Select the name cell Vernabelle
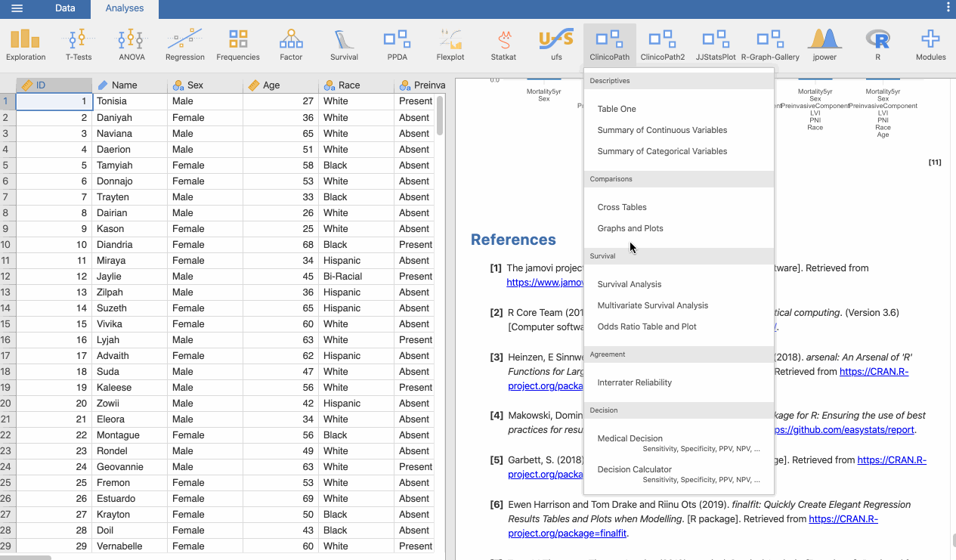Screen dimensions: 956x560 [129, 546]
